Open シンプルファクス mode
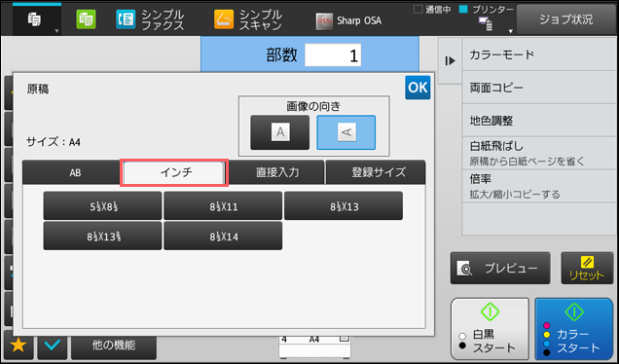This screenshot has width=619, height=364. [151, 19]
